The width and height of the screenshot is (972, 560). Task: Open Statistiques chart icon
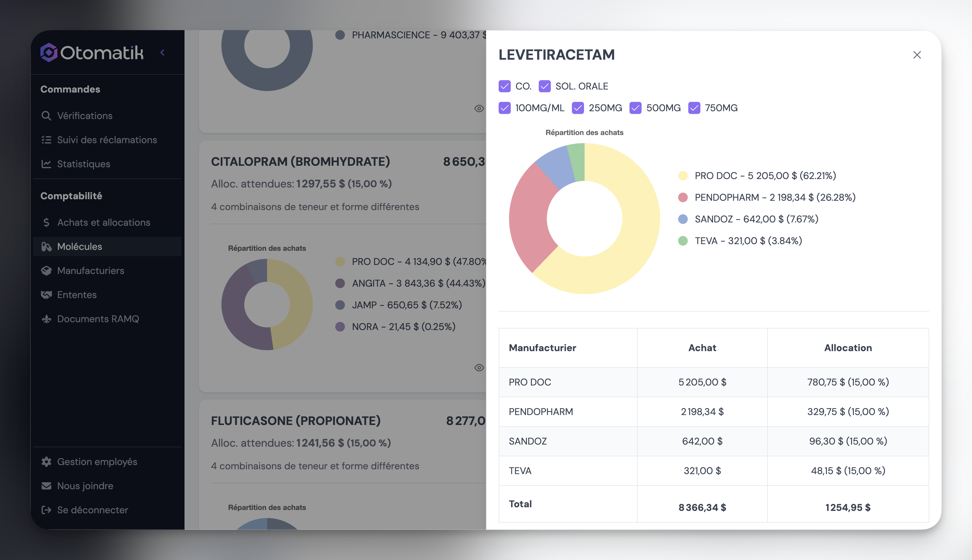pos(46,164)
